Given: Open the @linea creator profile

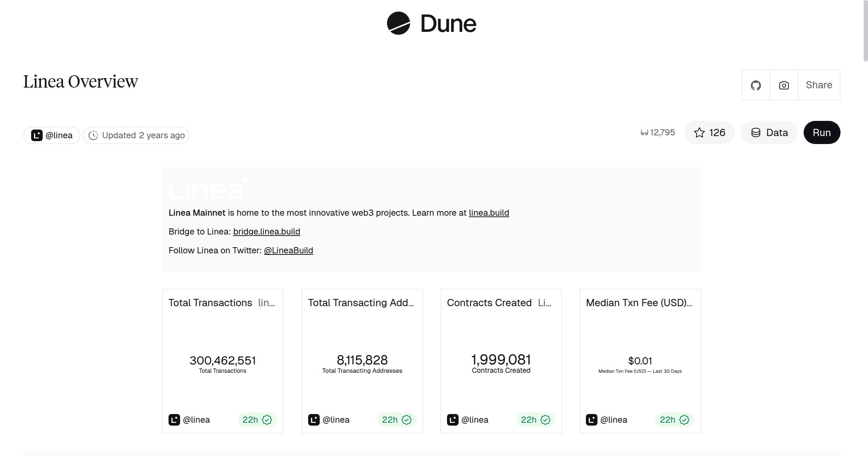Looking at the screenshot, I should point(51,135).
